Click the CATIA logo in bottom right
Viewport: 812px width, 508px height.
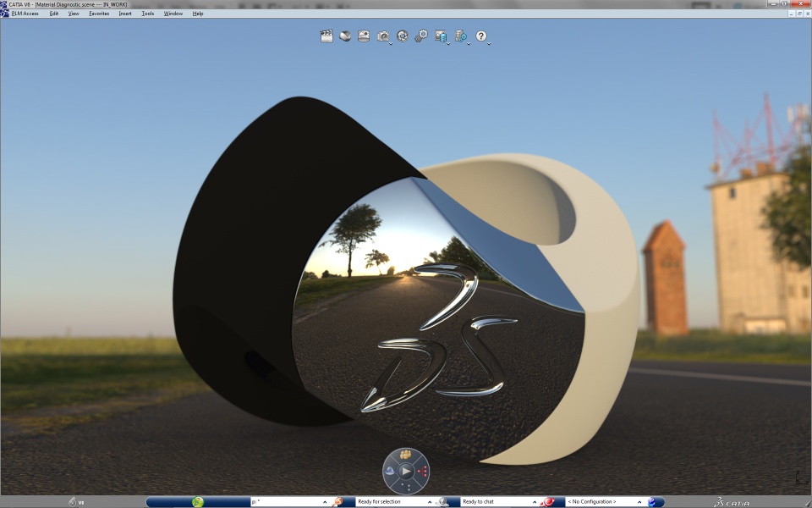[x=731, y=502]
